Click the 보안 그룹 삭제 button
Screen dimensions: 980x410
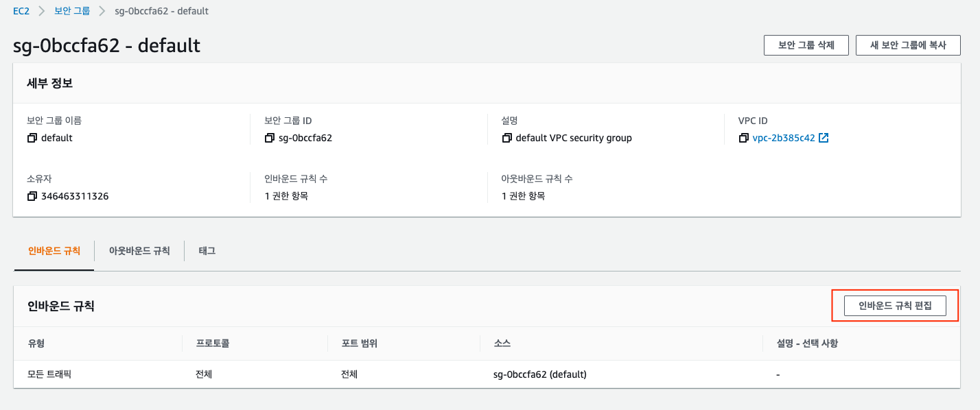[x=806, y=45]
